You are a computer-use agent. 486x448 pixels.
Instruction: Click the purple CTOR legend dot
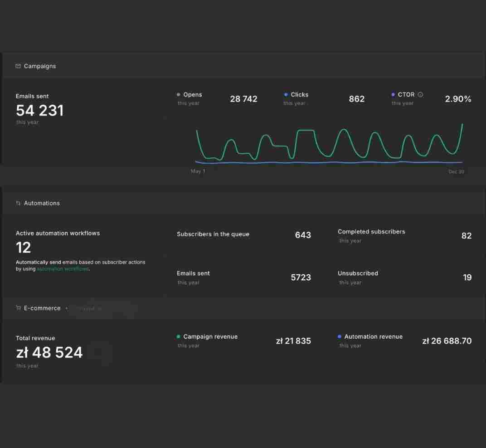click(x=393, y=95)
